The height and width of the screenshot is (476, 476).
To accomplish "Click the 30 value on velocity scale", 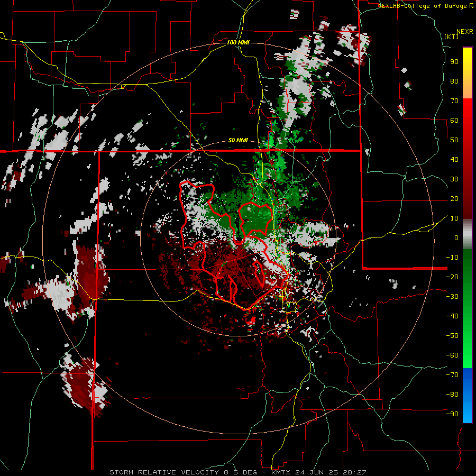I will click(x=454, y=179).
